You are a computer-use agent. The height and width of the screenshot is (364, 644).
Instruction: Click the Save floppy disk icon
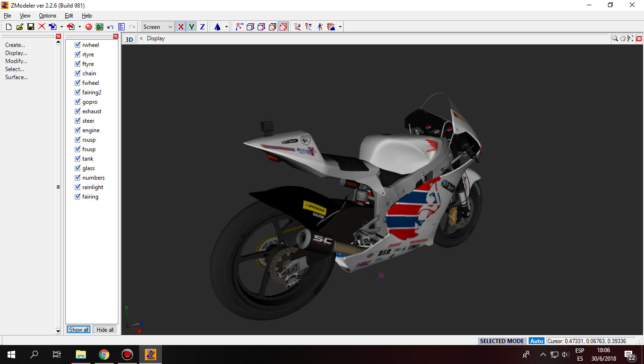(x=31, y=27)
